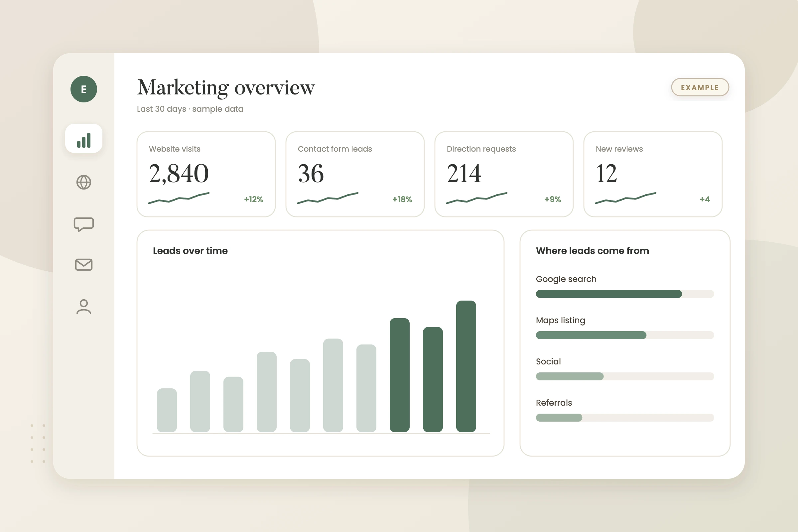Click the Direction requests label

coord(481,149)
